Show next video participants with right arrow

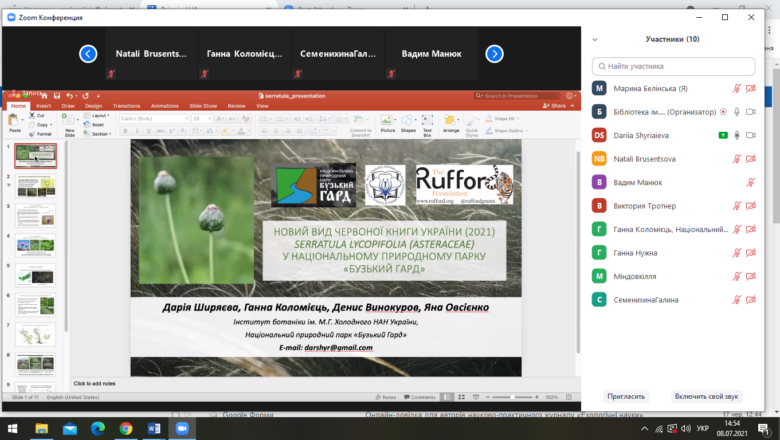click(x=494, y=54)
